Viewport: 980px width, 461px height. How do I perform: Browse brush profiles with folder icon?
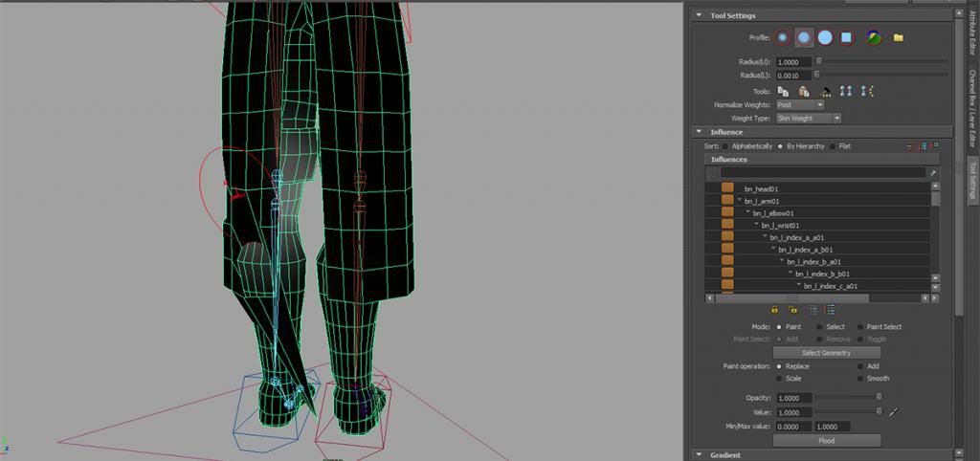(899, 38)
